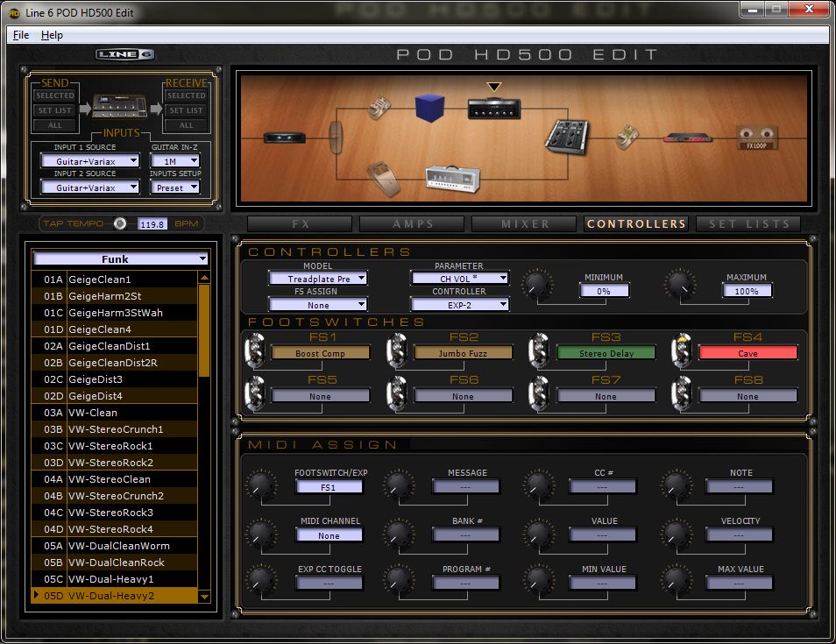
Task: Click Receive Set List button
Action: point(186,110)
